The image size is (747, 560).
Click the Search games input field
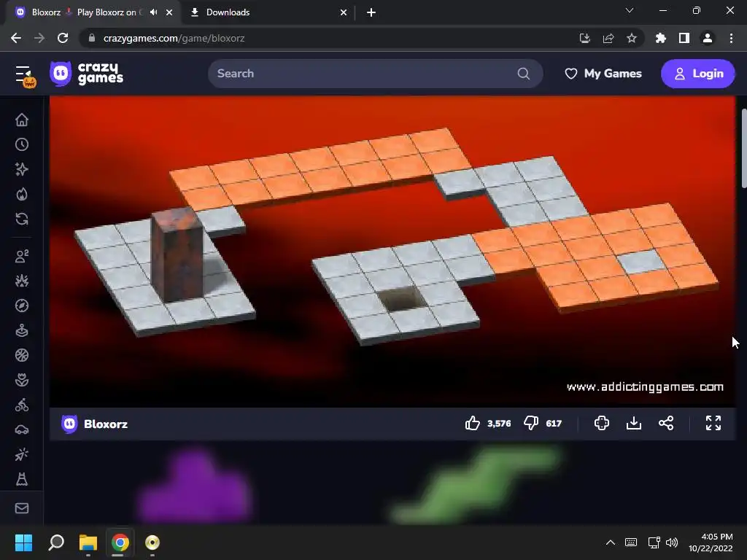tap(376, 74)
